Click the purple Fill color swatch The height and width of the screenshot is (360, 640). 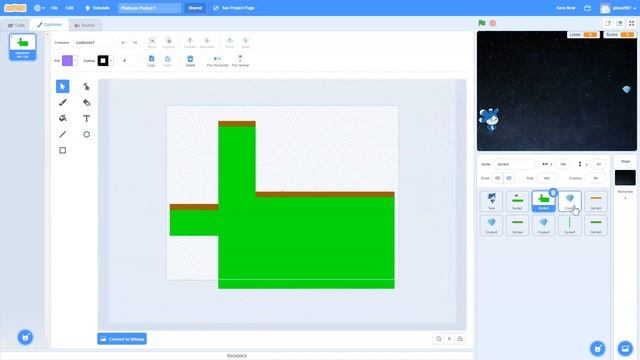[x=67, y=61]
